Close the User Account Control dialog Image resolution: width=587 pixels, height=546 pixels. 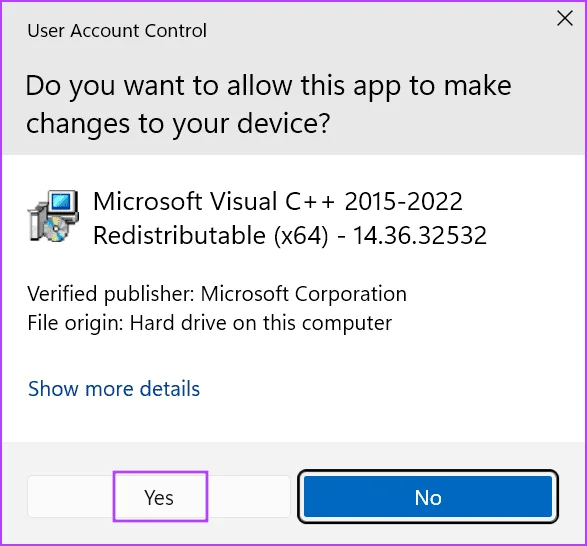[565, 18]
